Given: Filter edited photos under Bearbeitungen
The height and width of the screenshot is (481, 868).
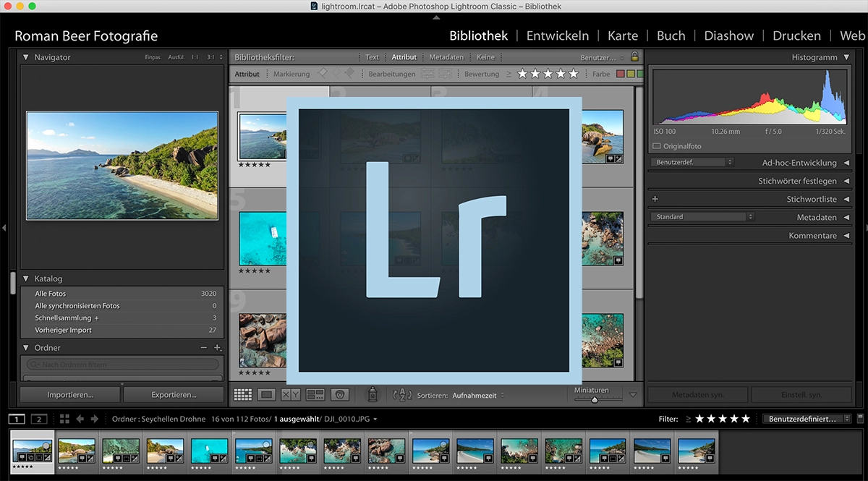Looking at the screenshot, I should point(428,74).
